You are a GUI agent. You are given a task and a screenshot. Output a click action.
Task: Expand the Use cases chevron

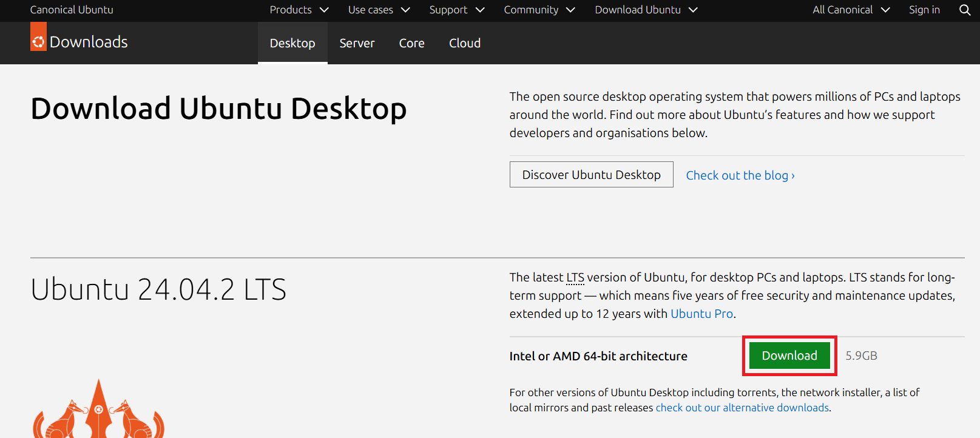point(405,10)
